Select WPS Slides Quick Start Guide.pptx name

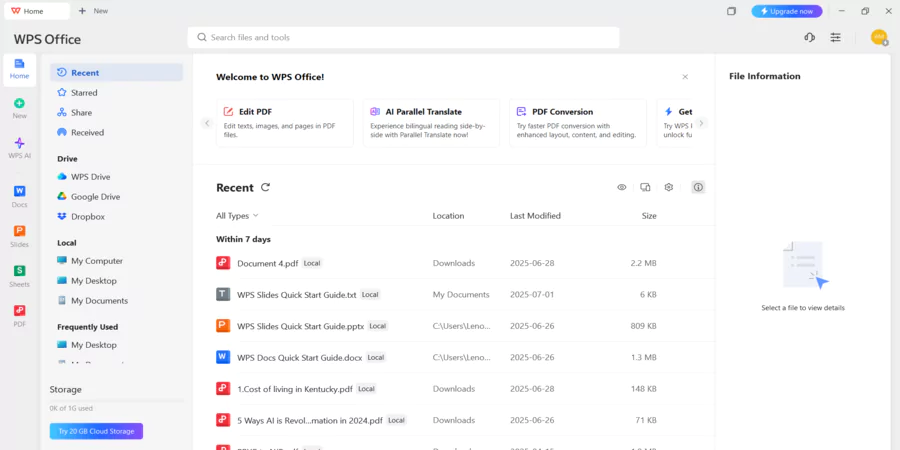[x=301, y=326]
